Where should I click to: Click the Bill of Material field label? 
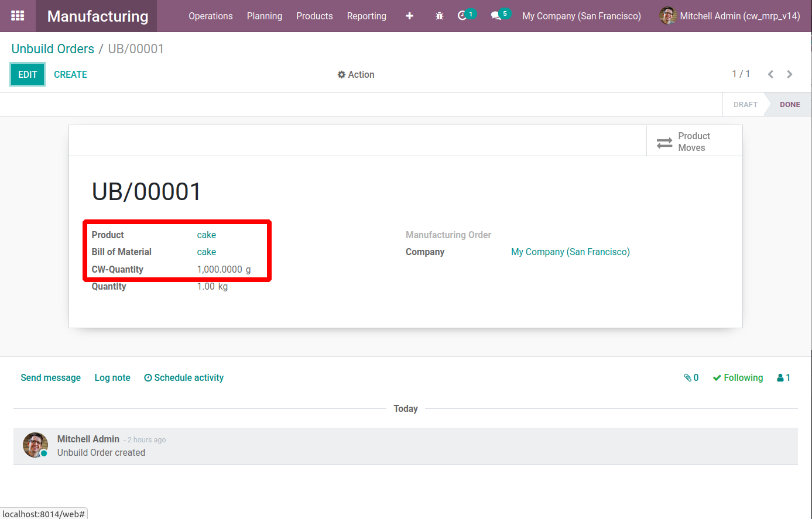pos(122,252)
